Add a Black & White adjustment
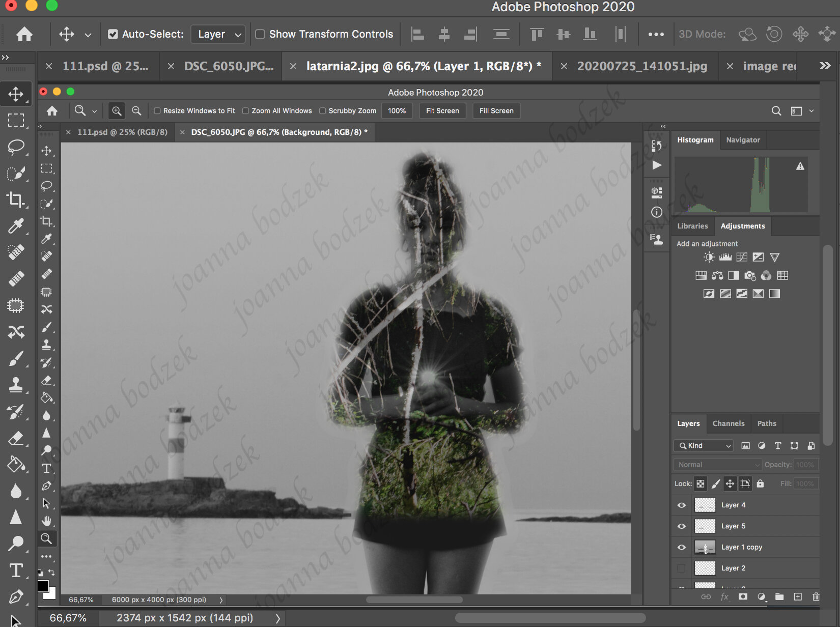840x627 pixels. [734, 276]
